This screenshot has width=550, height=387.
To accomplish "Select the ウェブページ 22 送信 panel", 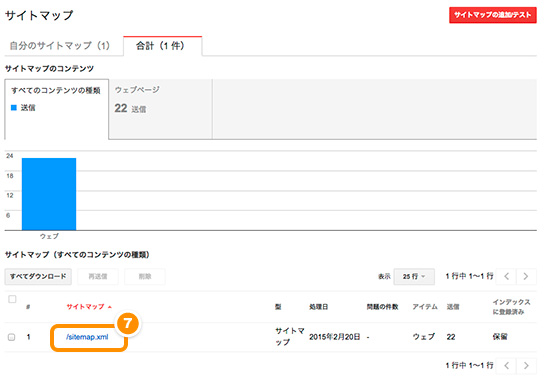I will 160,109.
